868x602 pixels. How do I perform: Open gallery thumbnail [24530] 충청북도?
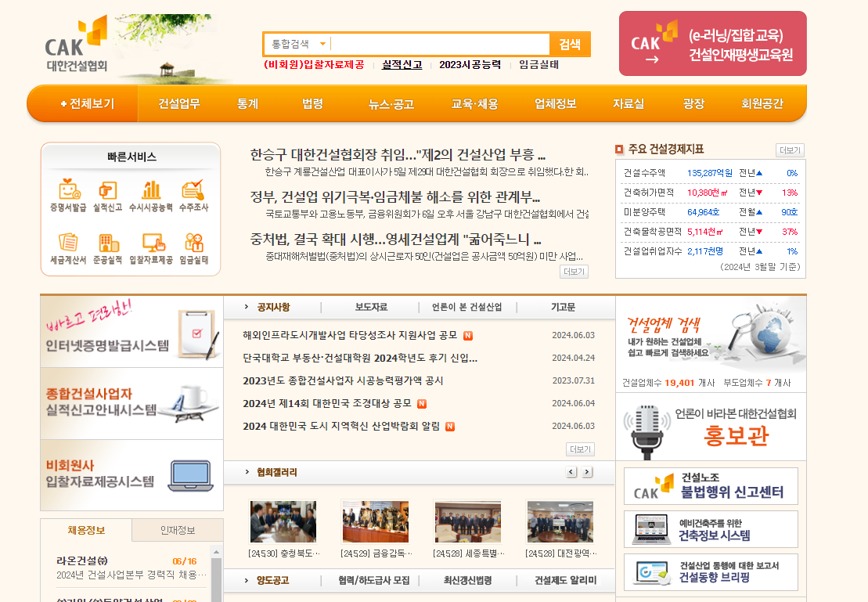pyautogui.click(x=283, y=521)
